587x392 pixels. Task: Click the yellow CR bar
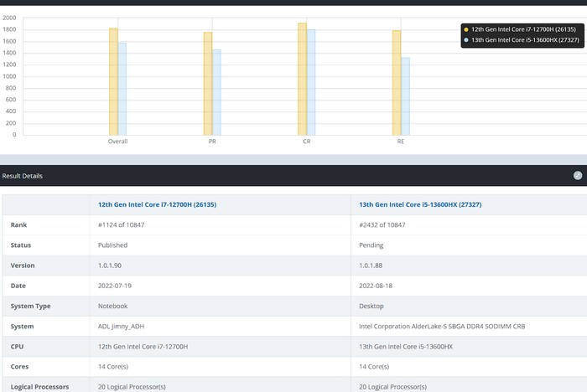pyautogui.click(x=302, y=79)
